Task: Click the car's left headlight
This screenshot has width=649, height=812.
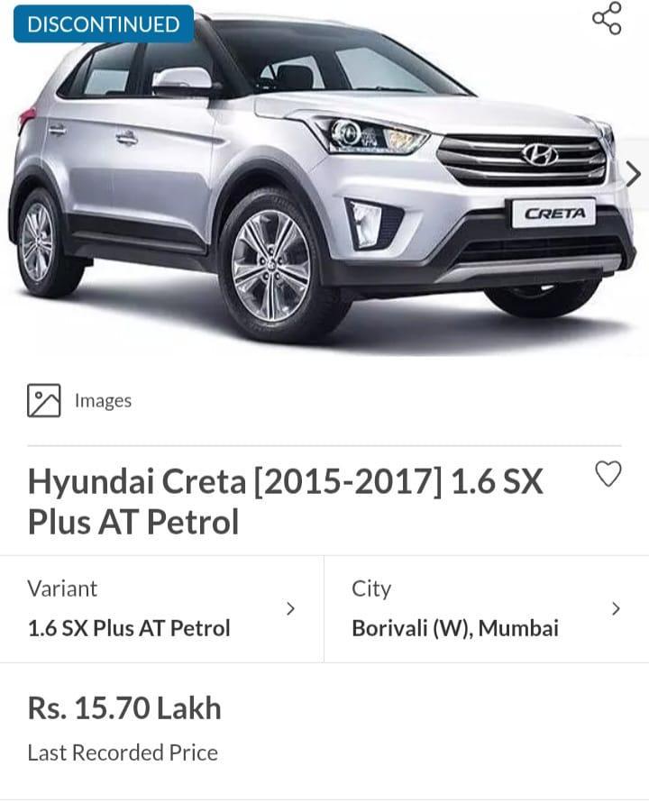Action: pyautogui.click(x=372, y=135)
